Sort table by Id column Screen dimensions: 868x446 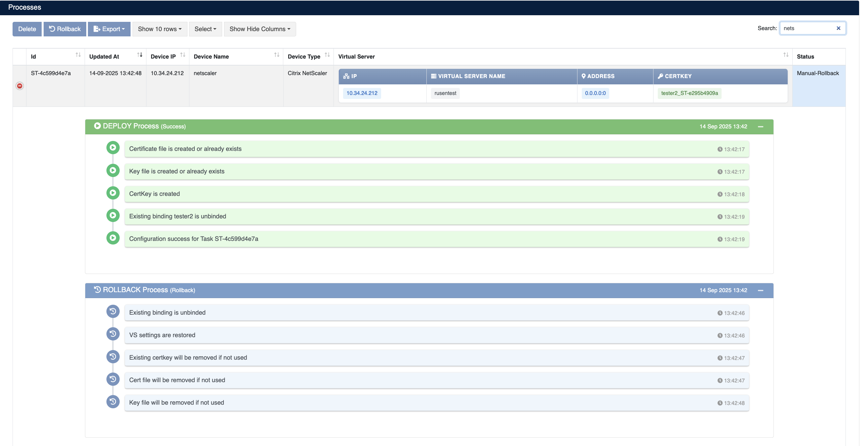point(56,56)
